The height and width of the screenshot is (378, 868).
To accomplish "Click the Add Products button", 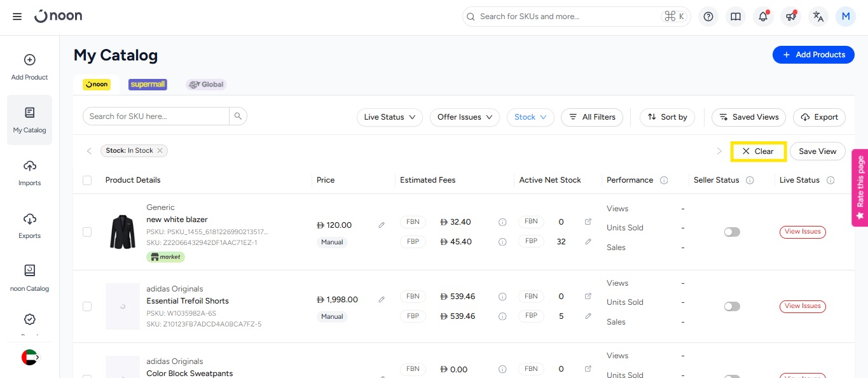I will coord(813,55).
